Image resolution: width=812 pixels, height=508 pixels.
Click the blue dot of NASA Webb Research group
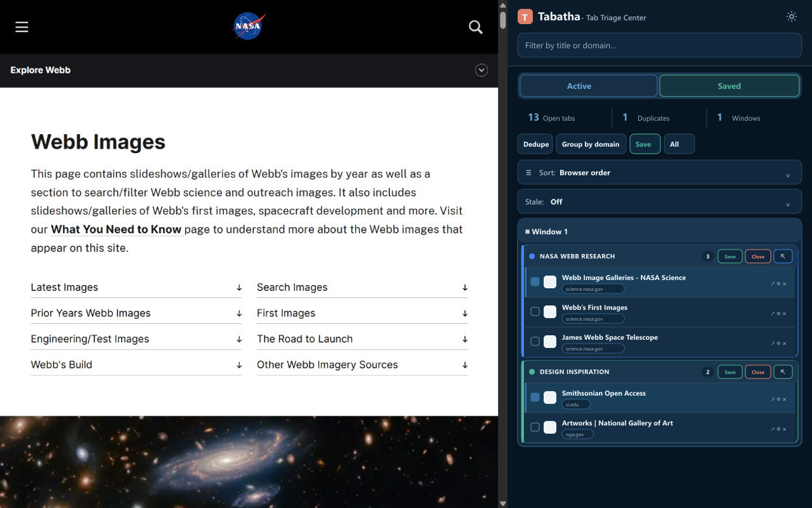(x=532, y=257)
